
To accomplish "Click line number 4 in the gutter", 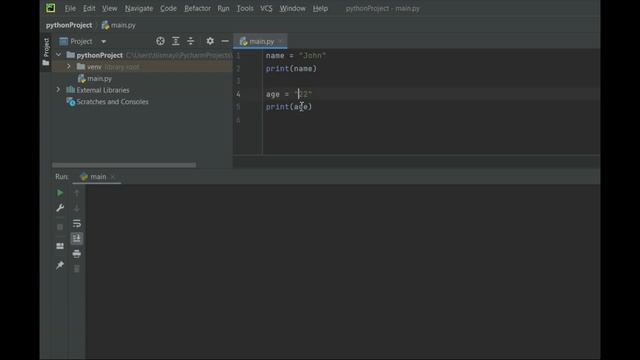I will [x=238, y=94].
